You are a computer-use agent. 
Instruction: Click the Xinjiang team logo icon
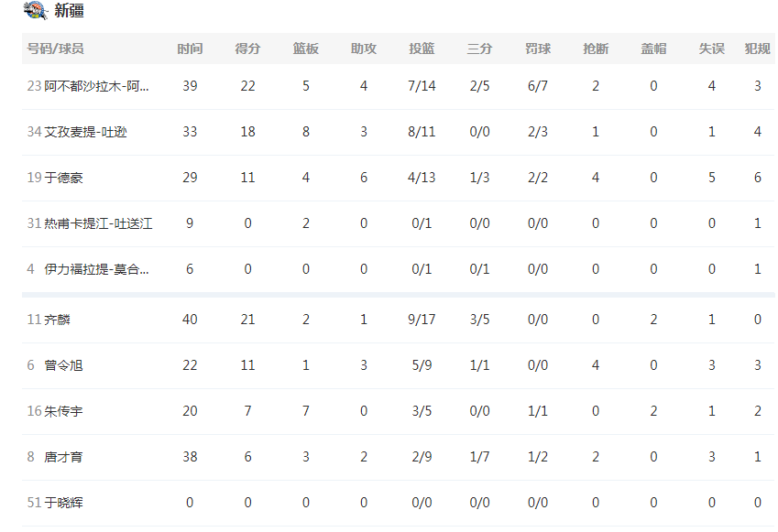(x=36, y=10)
